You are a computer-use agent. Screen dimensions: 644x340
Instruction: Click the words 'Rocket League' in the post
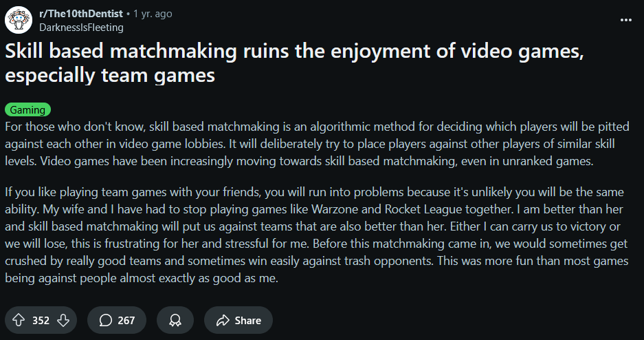423,209
